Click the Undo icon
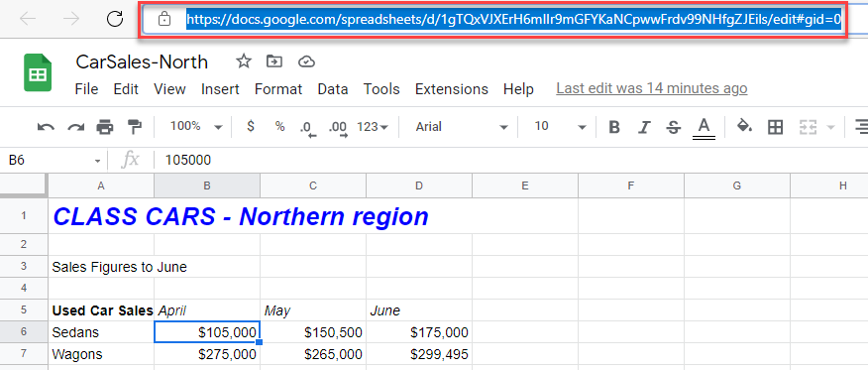Image resolution: width=868 pixels, height=370 pixels. [46, 127]
